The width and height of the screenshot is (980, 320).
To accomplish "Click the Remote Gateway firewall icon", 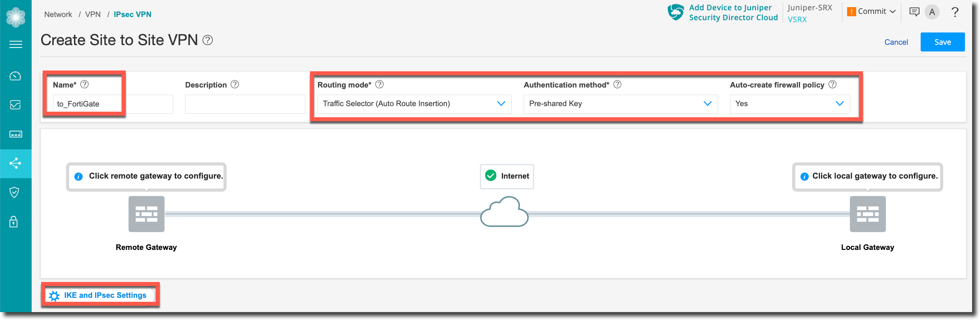I will [x=146, y=214].
